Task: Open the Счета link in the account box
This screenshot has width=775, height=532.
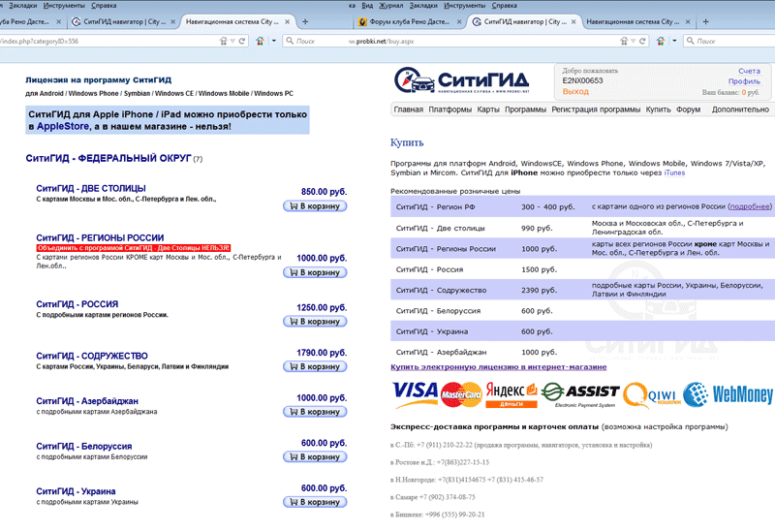Action: (x=749, y=71)
